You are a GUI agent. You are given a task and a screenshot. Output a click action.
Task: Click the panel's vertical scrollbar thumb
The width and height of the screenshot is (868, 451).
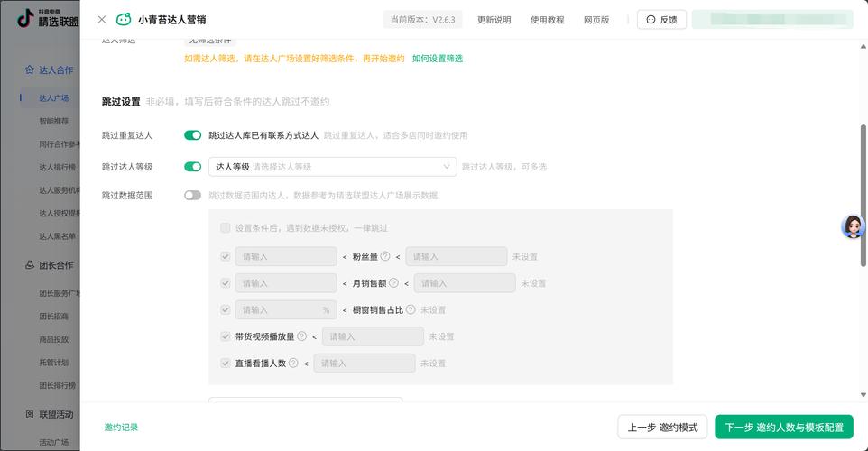point(863,196)
